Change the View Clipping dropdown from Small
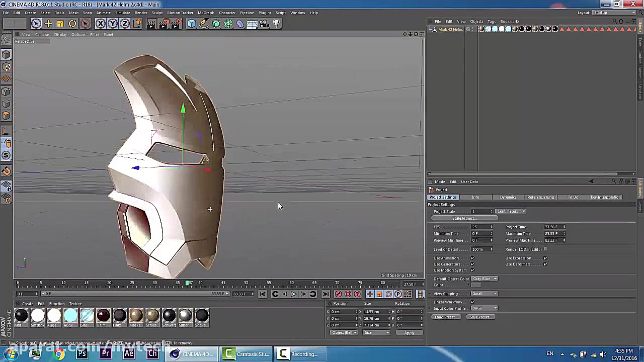This screenshot has width=644, height=362. (484, 293)
